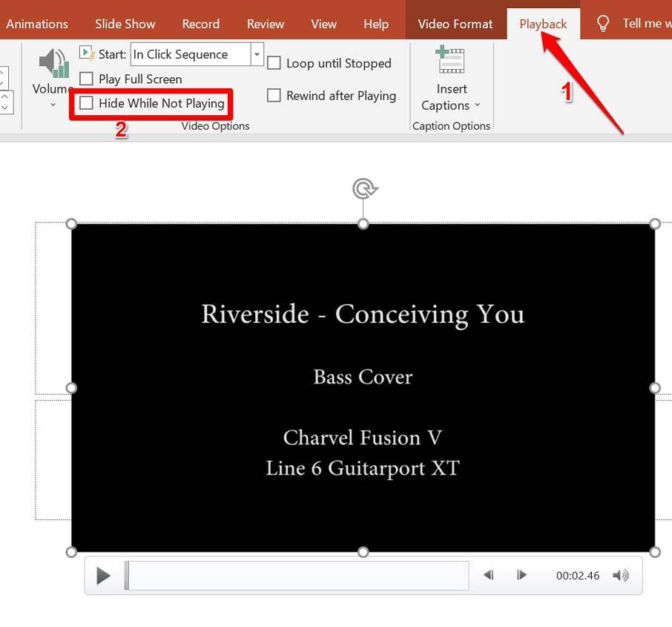
Task: Click the video seek progress bar
Action: point(297,574)
